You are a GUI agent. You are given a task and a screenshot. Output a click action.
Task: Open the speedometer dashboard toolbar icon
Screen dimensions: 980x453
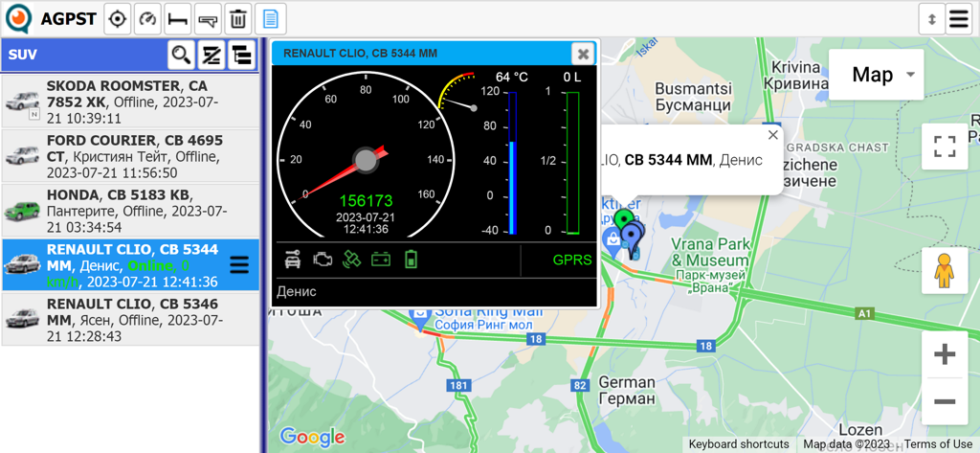[147, 19]
